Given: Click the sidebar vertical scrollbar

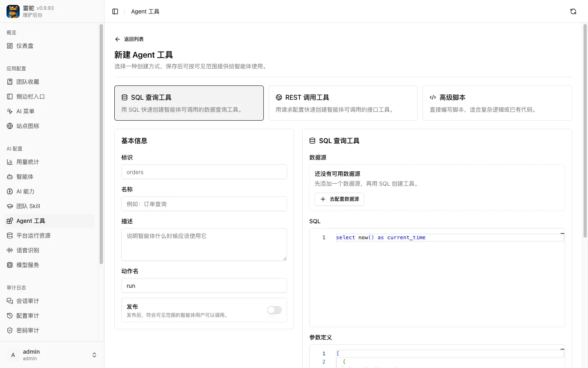Looking at the screenshot, I should pyautogui.click(x=101, y=144).
